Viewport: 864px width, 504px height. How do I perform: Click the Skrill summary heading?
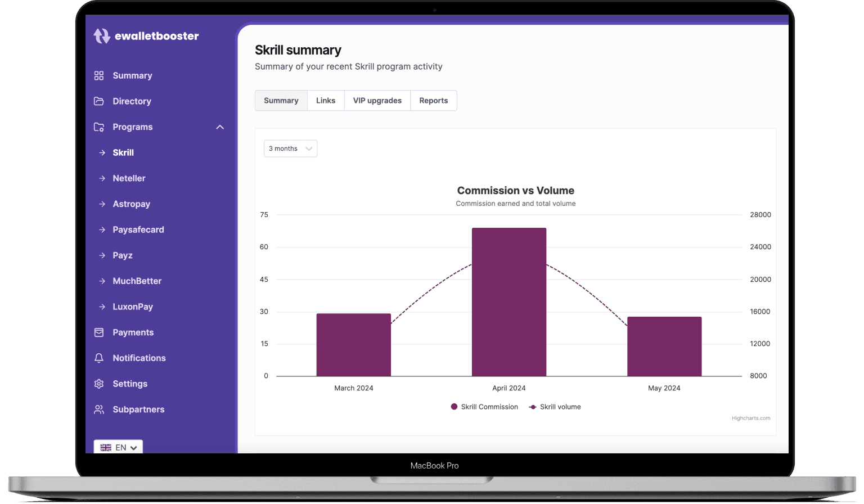(x=298, y=50)
